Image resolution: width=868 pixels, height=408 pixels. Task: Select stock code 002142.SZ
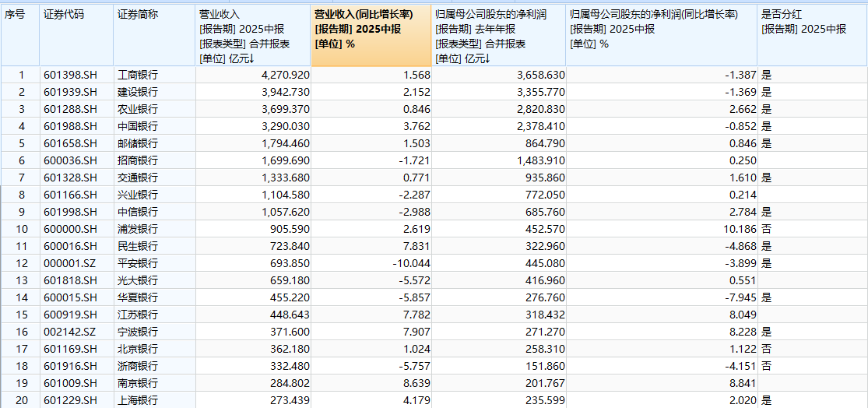(x=70, y=332)
